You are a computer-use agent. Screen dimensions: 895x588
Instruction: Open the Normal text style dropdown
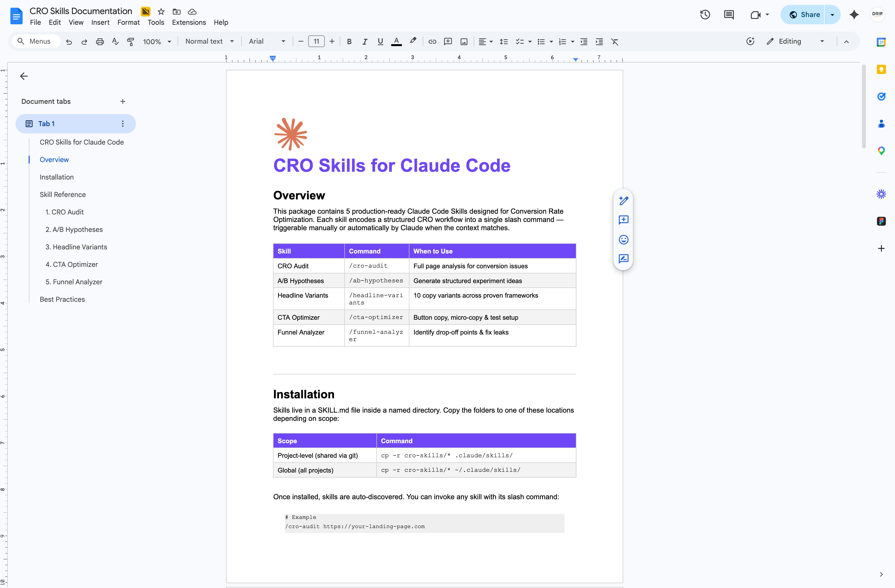pyautogui.click(x=209, y=42)
